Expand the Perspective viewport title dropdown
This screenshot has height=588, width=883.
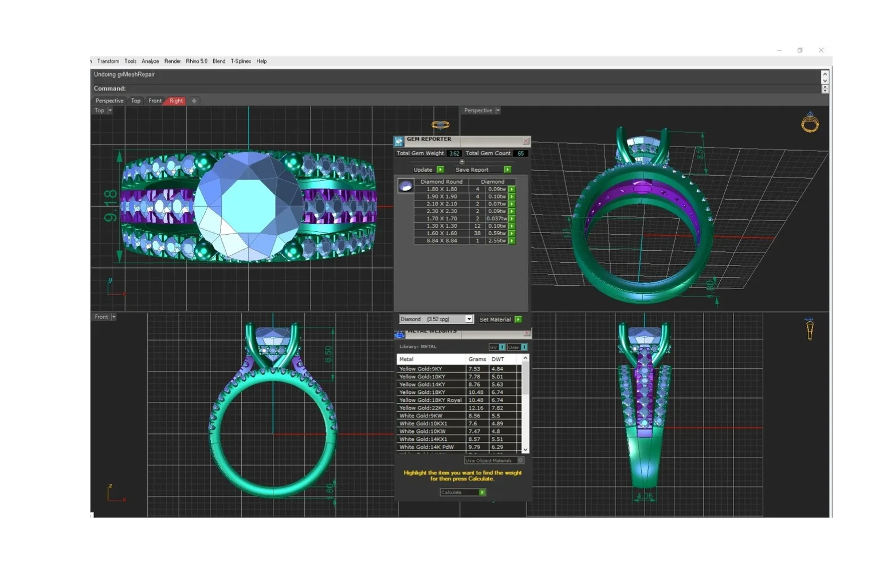click(x=498, y=111)
